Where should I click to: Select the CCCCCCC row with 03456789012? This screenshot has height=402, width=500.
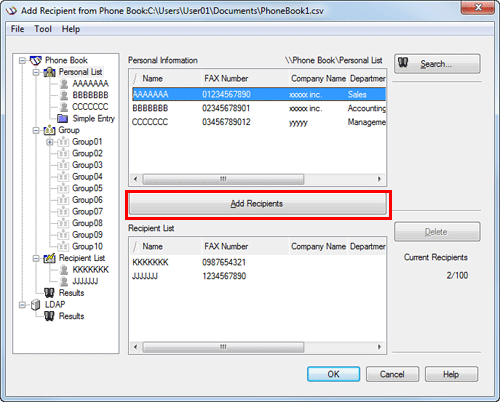tap(259, 122)
